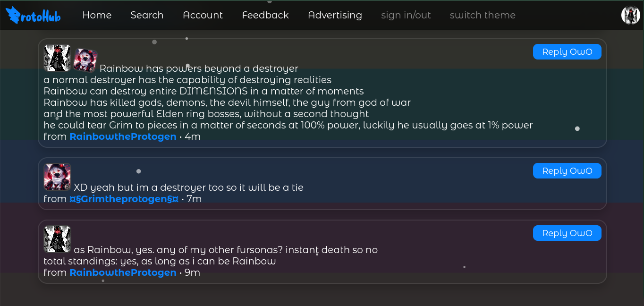Visit the ¤§Grimtheprotogen§¤ profile link
The image size is (644, 306).
coord(124,199)
